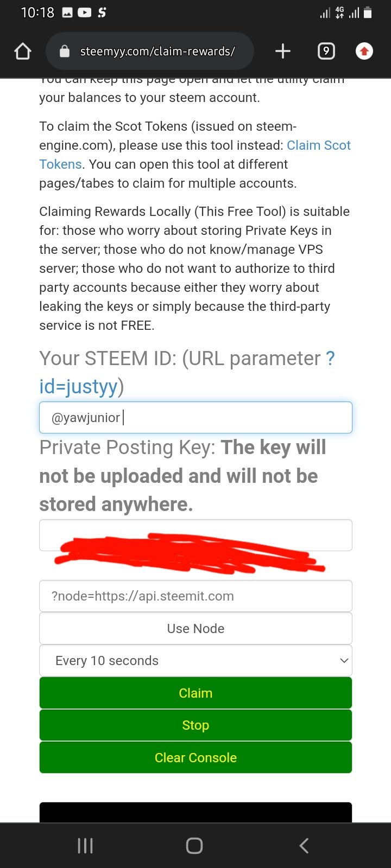Click the Use Node button
391x868 pixels.
tap(195, 628)
